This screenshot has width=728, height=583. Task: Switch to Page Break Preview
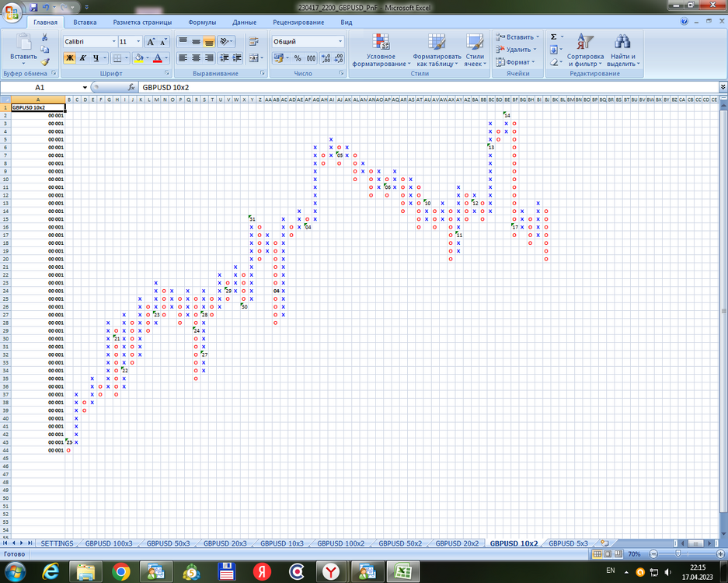(618, 554)
